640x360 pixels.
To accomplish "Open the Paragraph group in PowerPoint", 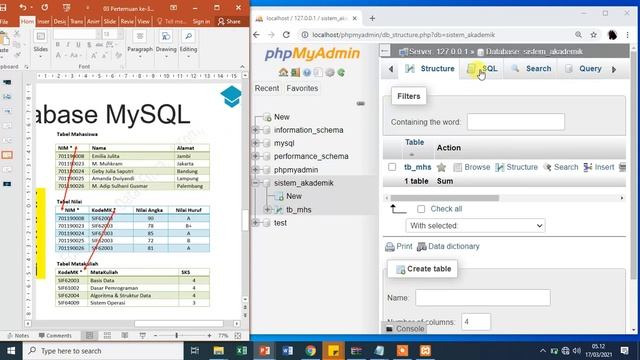I will click(x=140, y=44).
